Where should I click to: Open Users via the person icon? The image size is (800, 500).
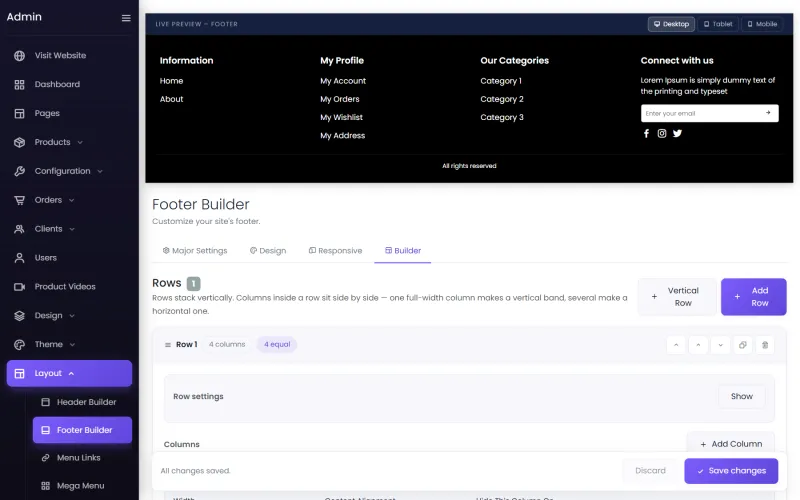point(19,258)
